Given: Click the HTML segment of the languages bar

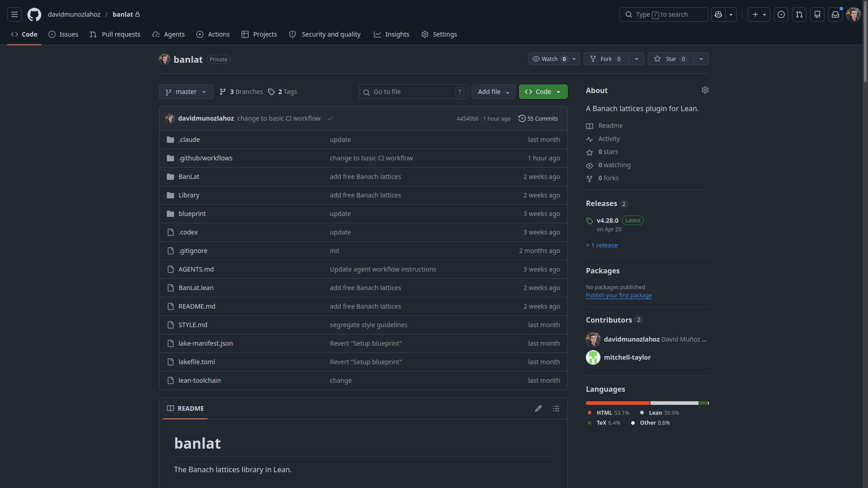Looking at the screenshot, I should point(618,403).
